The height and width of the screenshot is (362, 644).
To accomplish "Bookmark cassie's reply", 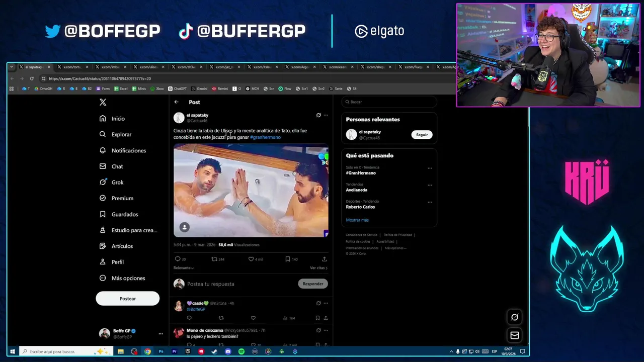I will pos(317,318).
